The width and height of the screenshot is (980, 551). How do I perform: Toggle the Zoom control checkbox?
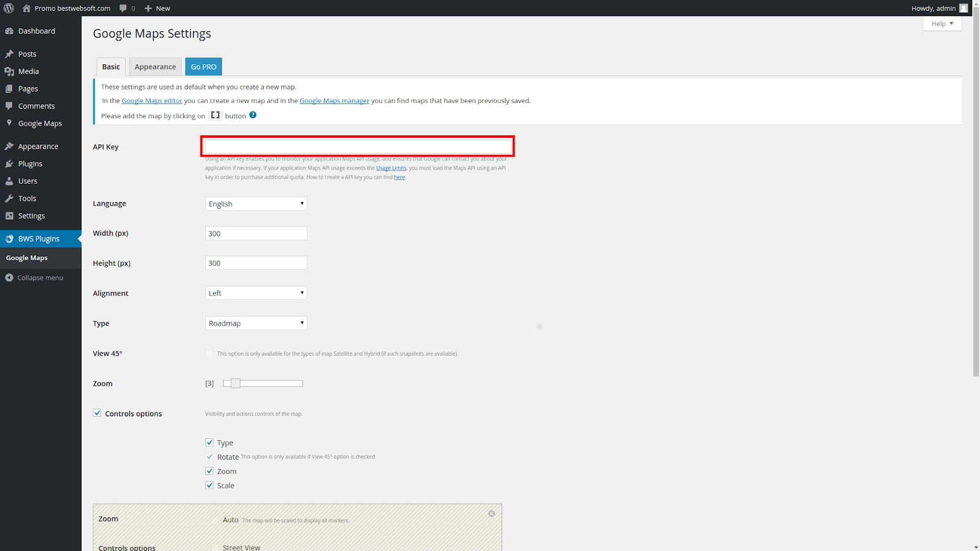coord(209,471)
